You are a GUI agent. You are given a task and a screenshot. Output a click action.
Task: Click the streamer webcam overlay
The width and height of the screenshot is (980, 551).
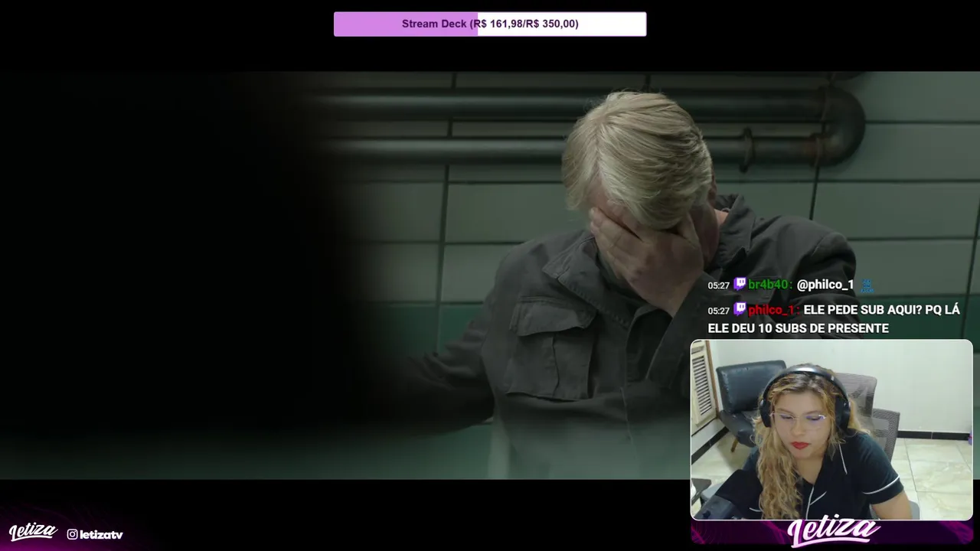click(831, 430)
